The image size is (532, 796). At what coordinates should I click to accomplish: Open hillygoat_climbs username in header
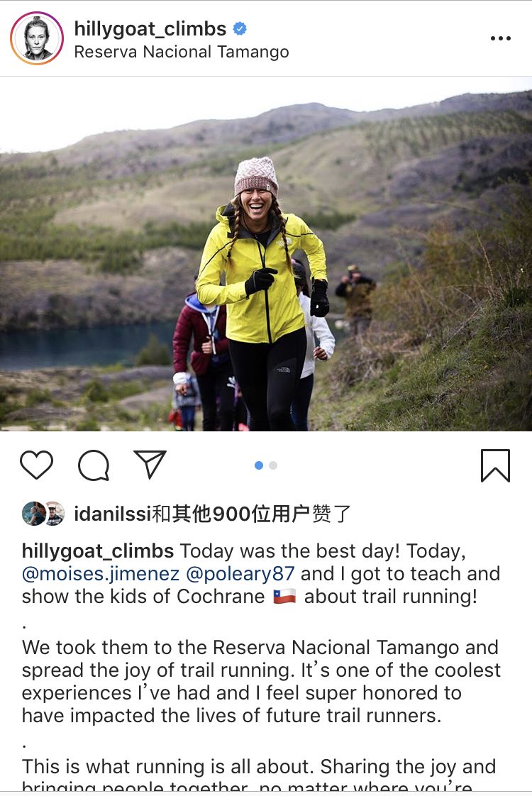click(x=150, y=29)
